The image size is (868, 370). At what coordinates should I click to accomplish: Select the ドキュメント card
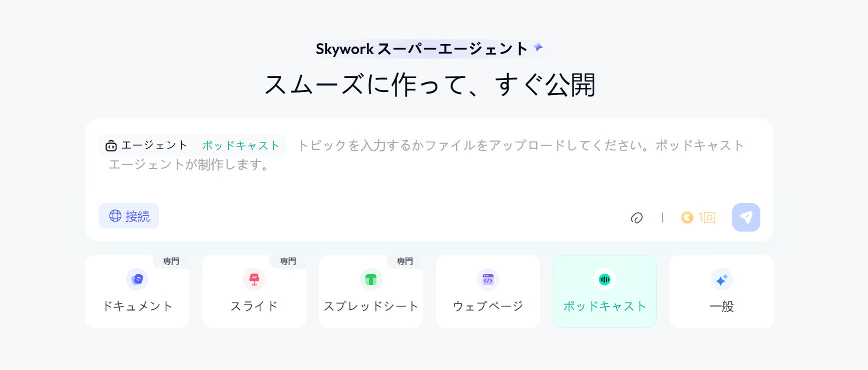click(x=137, y=291)
